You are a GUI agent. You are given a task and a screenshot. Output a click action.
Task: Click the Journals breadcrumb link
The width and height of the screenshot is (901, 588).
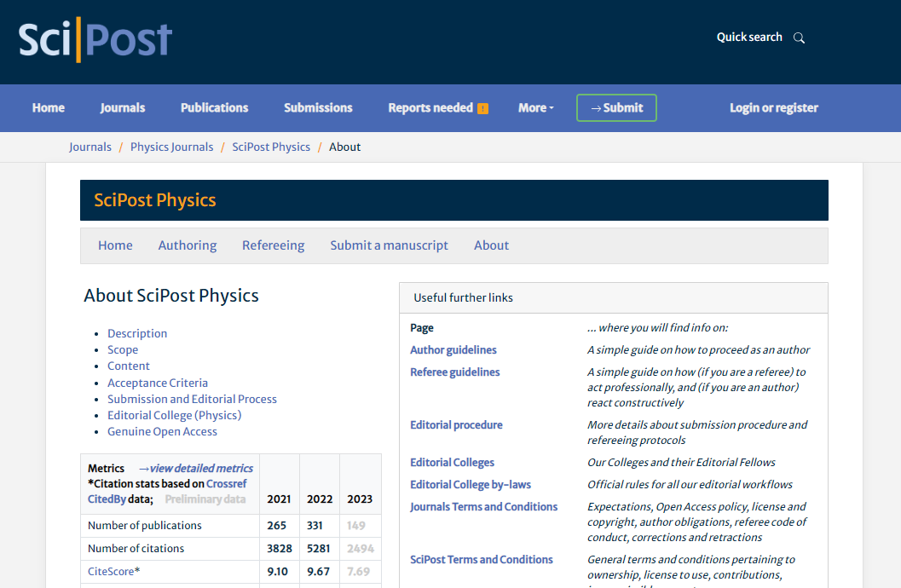90,147
